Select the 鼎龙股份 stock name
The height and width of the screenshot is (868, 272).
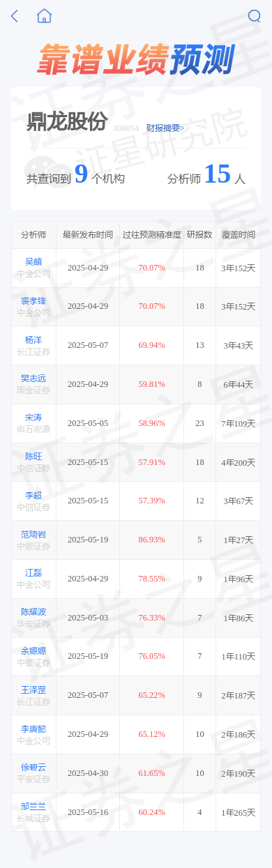[x=67, y=121]
